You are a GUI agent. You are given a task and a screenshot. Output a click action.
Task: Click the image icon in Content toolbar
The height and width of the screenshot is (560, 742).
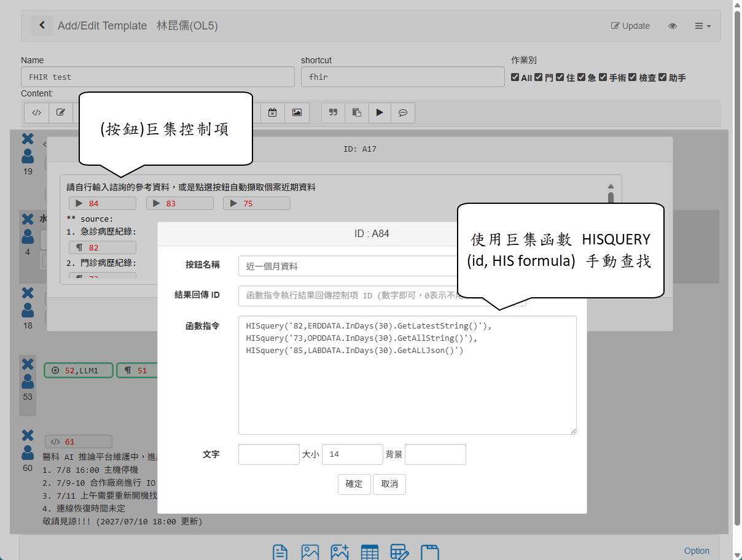(x=297, y=112)
